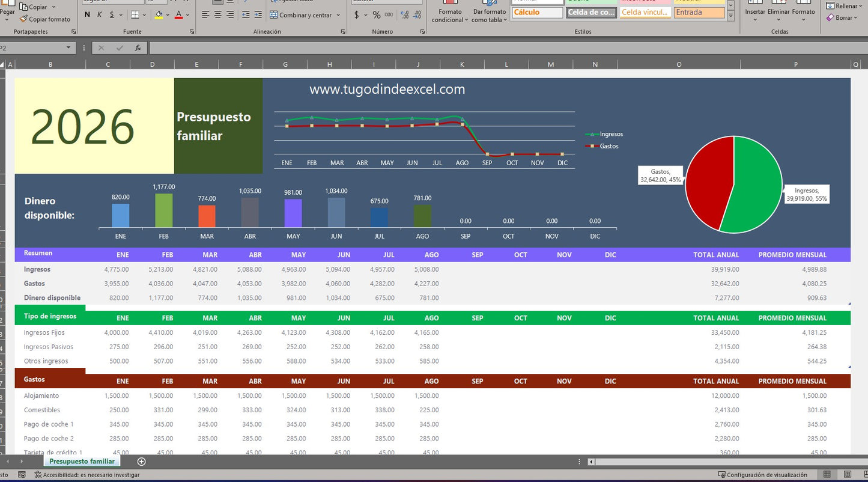Add a new sheet with plus icon
This screenshot has width=868, height=482.
[x=141, y=462]
